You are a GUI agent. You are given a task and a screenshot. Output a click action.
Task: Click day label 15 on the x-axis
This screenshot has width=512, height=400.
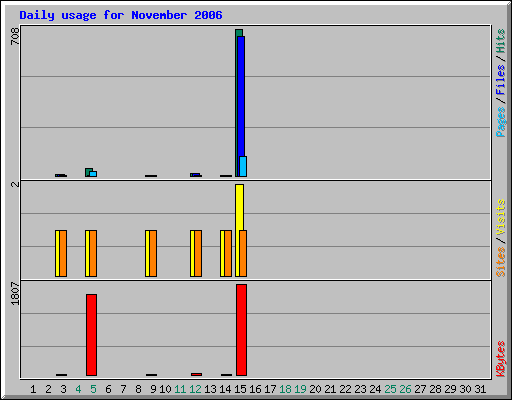pyautogui.click(x=240, y=389)
